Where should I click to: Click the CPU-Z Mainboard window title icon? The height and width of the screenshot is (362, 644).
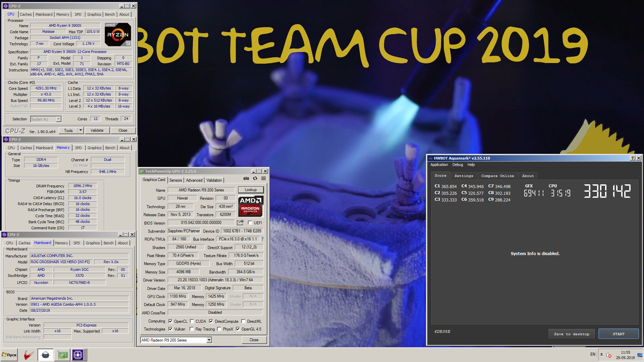click(4, 235)
